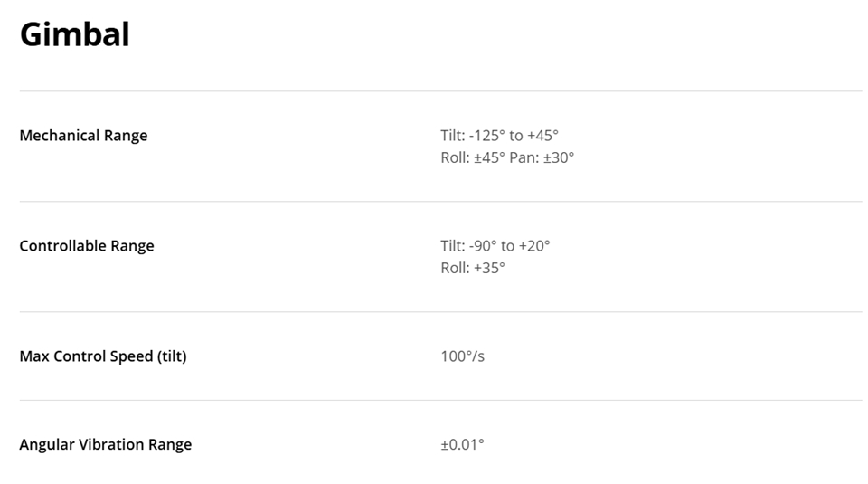This screenshot has height=484, width=868.
Task: Click the Gimbal section heading
Action: pos(75,34)
